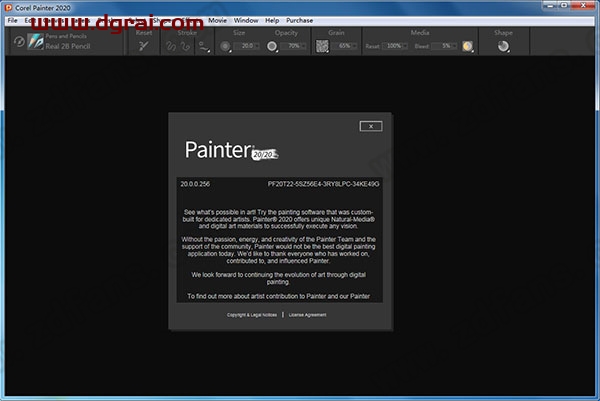The height and width of the screenshot is (401, 600).
Task: Click the Reset tool brush icon
Action: (144, 46)
